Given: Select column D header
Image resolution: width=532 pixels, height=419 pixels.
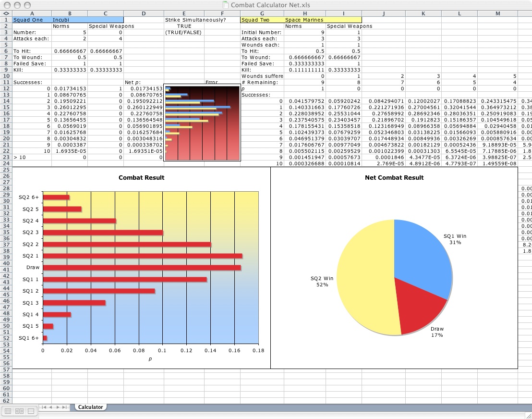Looking at the screenshot, I should (x=144, y=13).
